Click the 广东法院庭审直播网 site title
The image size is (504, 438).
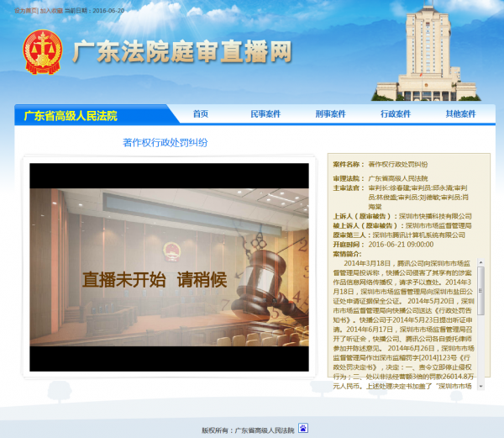(x=182, y=53)
